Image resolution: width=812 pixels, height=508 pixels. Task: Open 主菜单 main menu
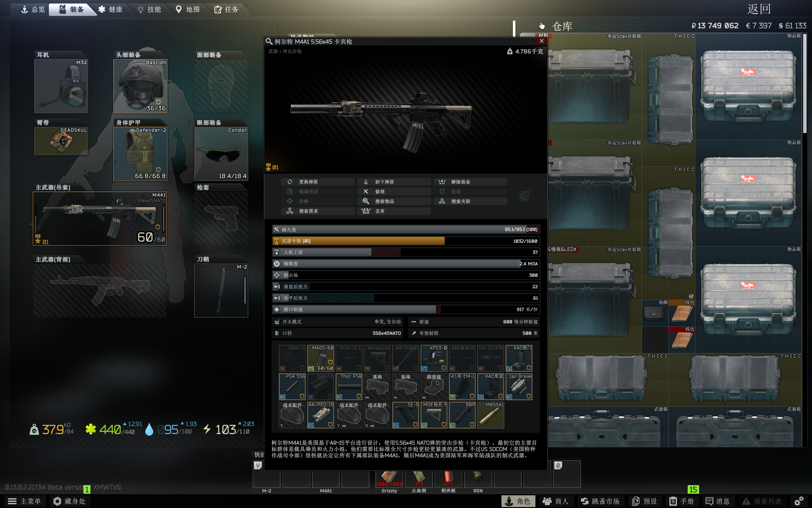[24, 501]
